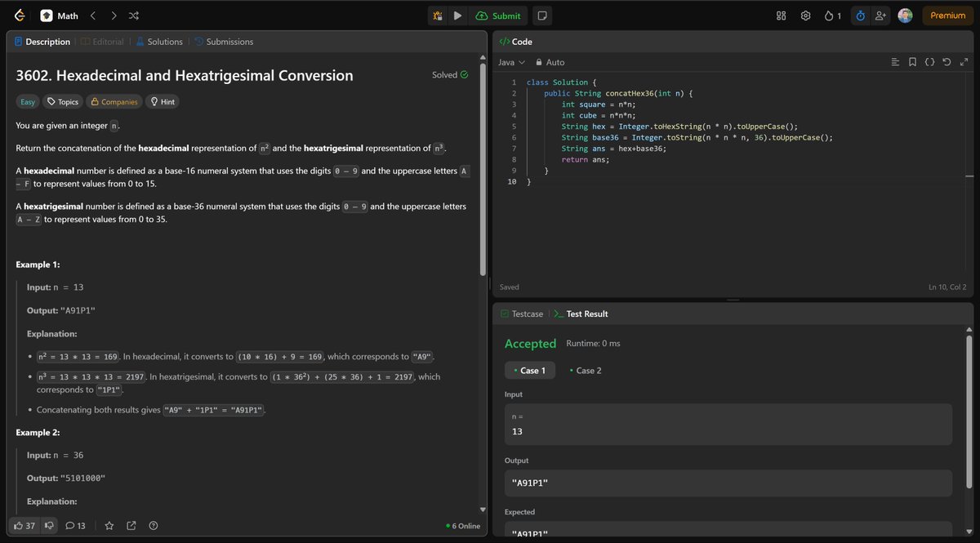Screen dimensions: 980x543
Task: Expand the Hint tag
Action: pyautogui.click(x=163, y=102)
